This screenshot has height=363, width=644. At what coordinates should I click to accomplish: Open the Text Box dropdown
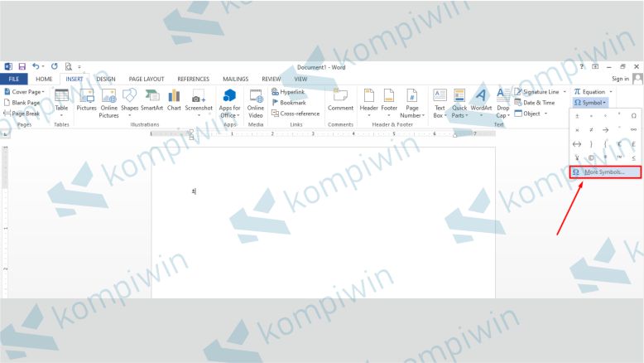440,104
